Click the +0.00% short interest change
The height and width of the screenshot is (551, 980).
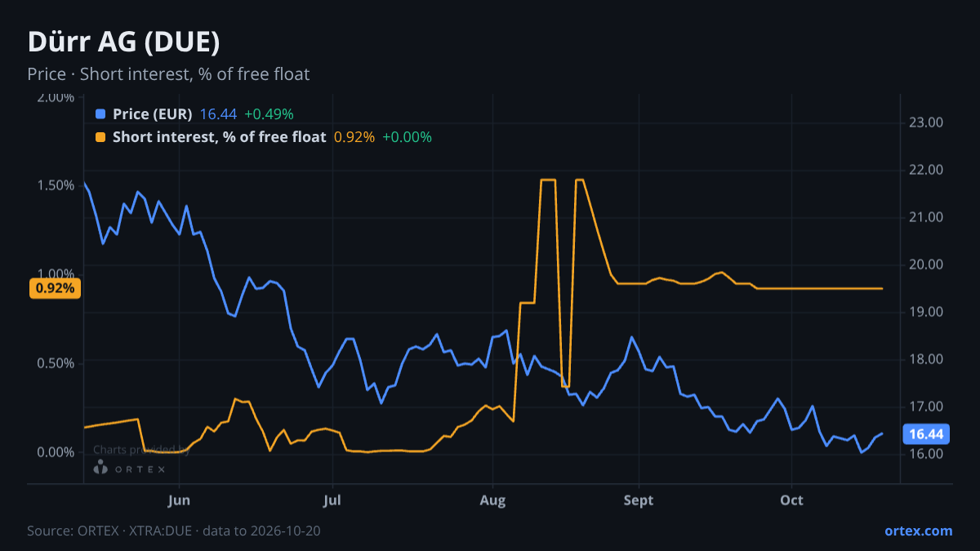point(407,137)
